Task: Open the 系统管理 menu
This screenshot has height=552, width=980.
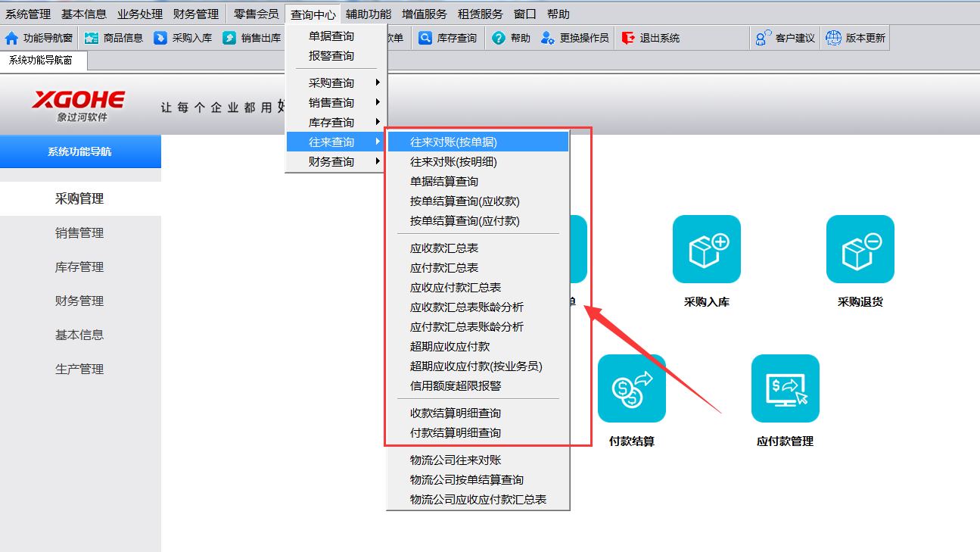Action: pos(28,14)
